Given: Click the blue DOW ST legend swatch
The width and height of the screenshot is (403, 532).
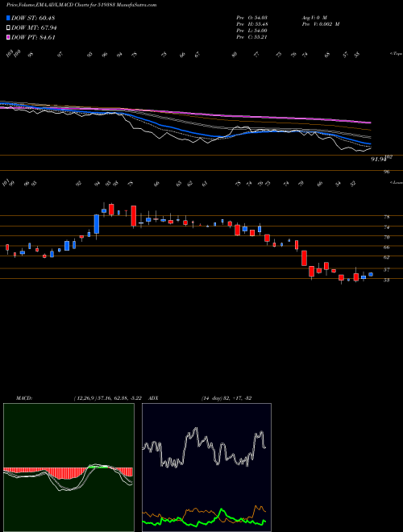Looking at the screenshot, I should point(9,18).
